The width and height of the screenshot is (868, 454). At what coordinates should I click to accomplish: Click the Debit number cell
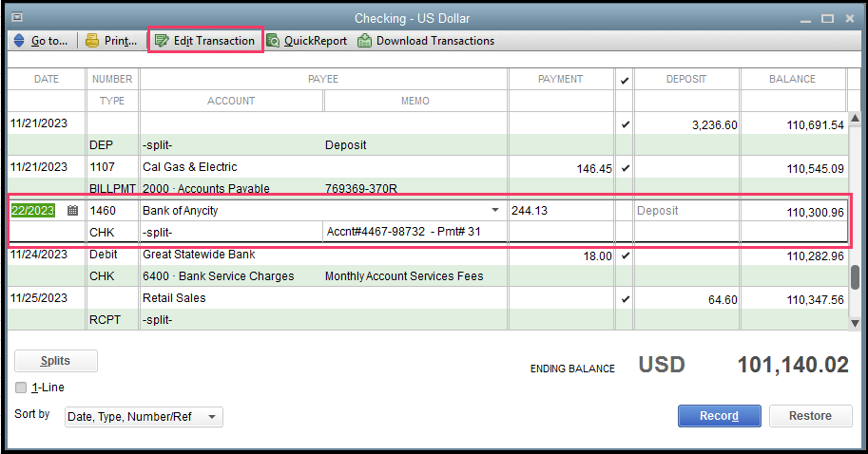click(x=104, y=255)
